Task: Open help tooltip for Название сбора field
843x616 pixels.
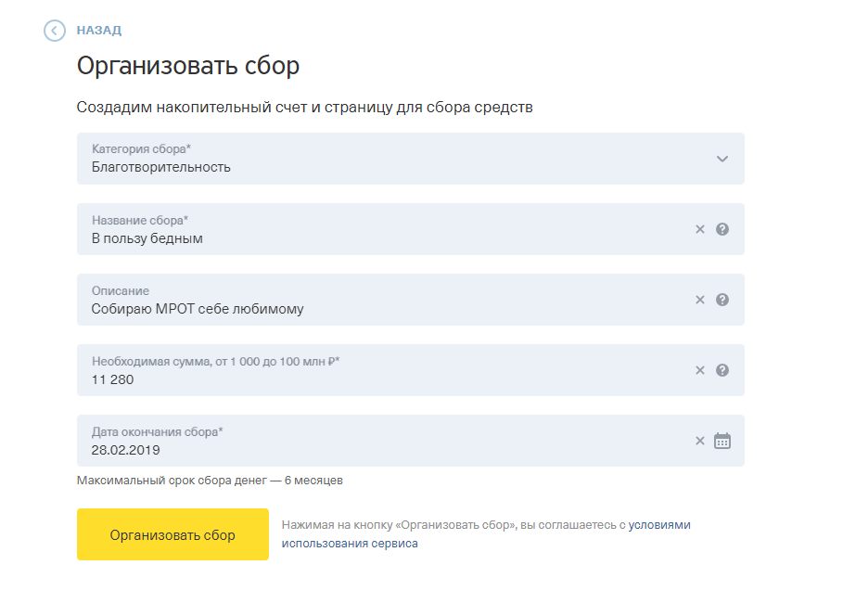Action: (x=722, y=229)
